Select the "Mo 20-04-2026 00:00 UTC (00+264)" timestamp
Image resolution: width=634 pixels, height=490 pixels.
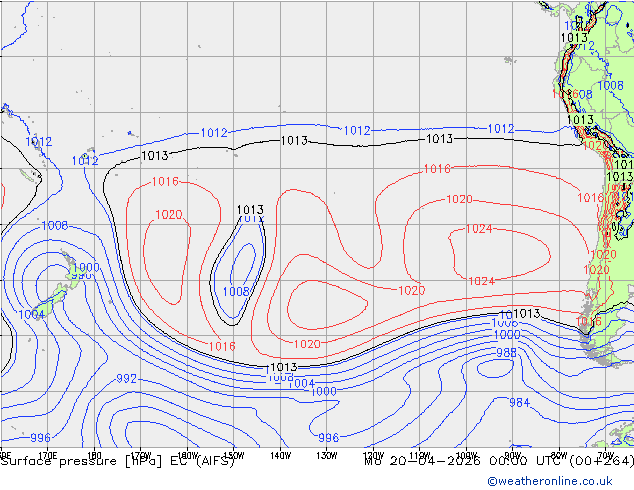point(499,461)
